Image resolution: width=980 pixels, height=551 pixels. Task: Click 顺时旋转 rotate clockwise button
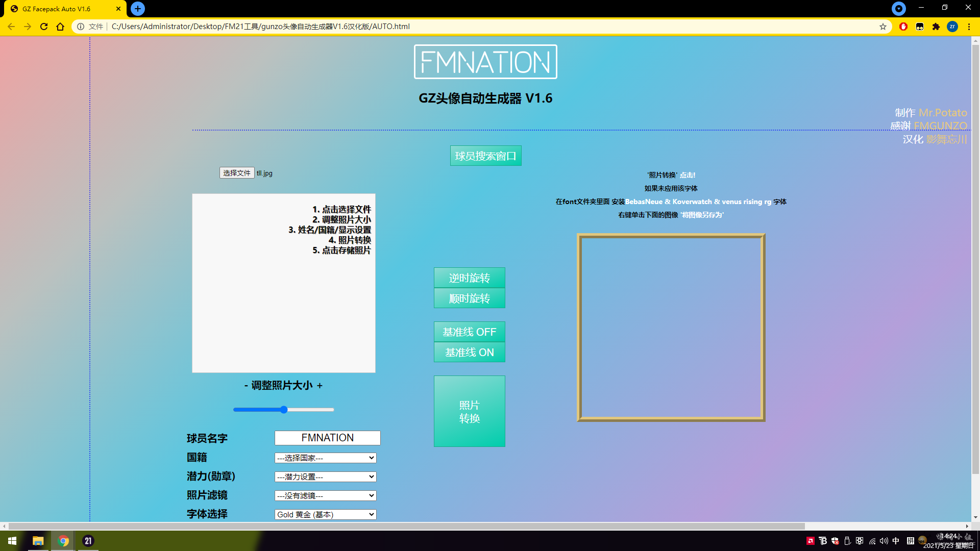point(469,298)
